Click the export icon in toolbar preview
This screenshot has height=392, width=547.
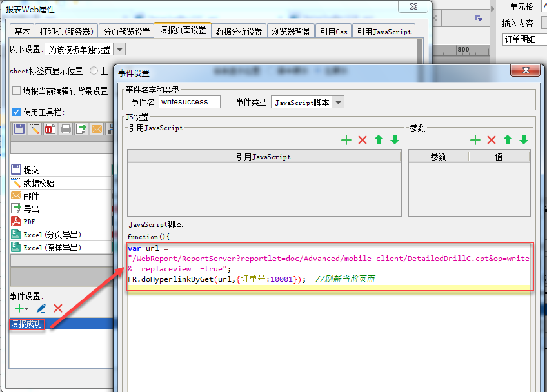(81, 129)
